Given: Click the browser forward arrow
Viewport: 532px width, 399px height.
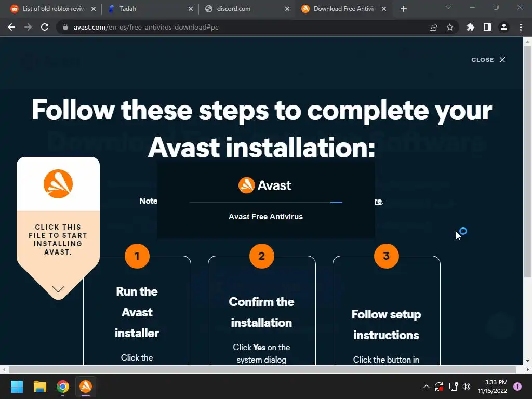Looking at the screenshot, I should 28,27.
